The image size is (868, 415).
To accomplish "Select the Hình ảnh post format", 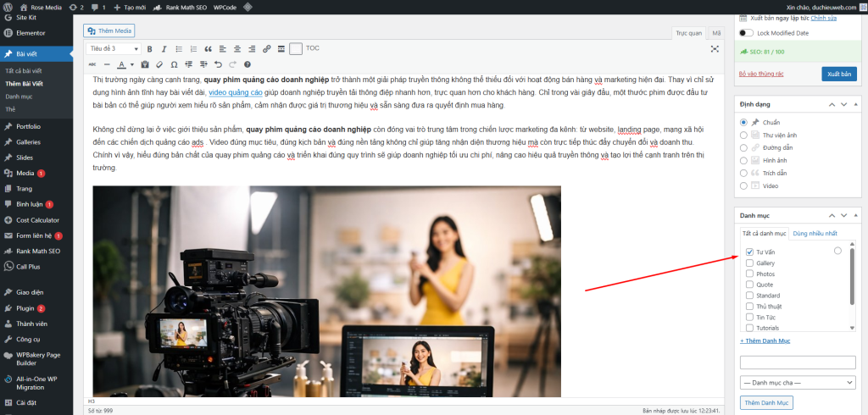I will click(743, 160).
